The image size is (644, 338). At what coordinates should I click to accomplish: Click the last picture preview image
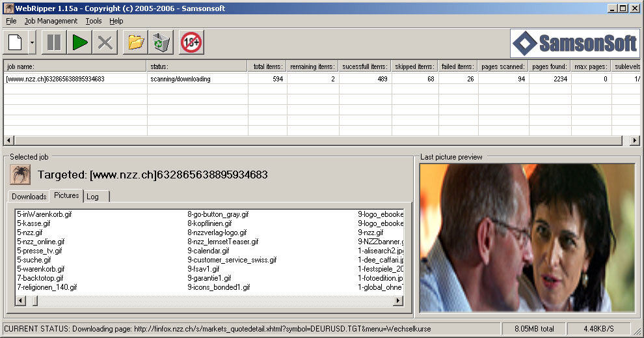point(527,238)
